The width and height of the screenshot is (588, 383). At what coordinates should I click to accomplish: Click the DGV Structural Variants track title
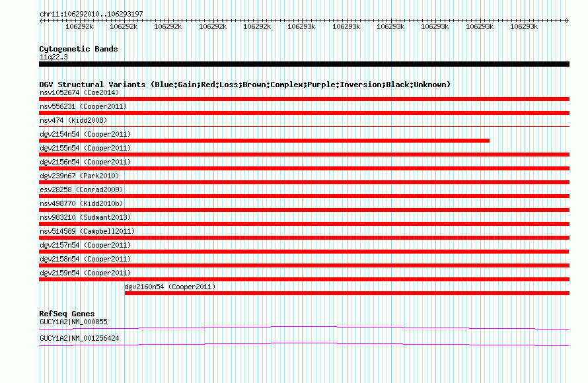click(244, 85)
